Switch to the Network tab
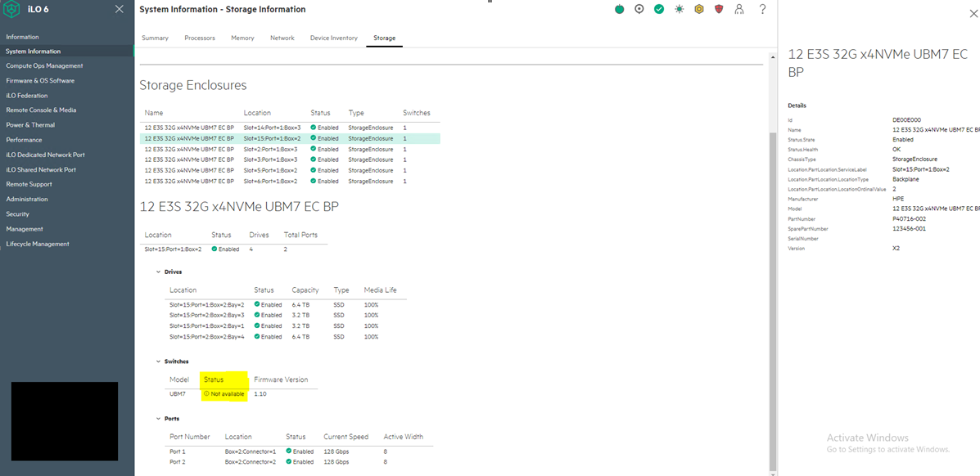This screenshot has height=476, width=980. 282,38
